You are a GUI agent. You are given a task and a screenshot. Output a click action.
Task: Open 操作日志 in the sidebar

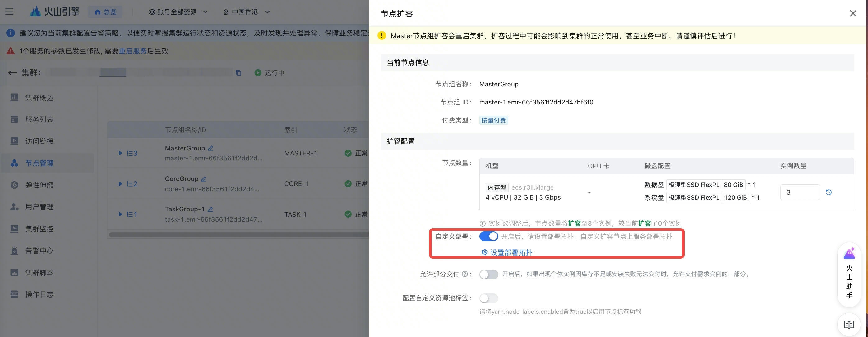tap(47, 294)
